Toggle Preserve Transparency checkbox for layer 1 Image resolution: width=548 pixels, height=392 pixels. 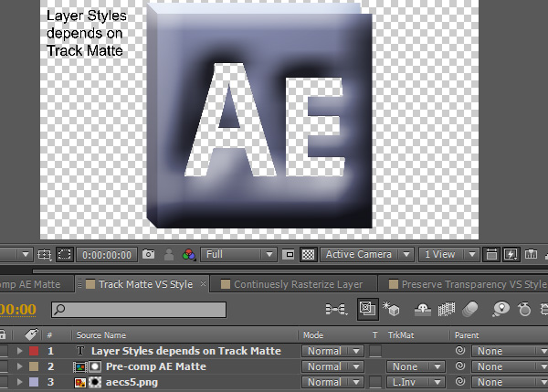pyautogui.click(x=375, y=351)
